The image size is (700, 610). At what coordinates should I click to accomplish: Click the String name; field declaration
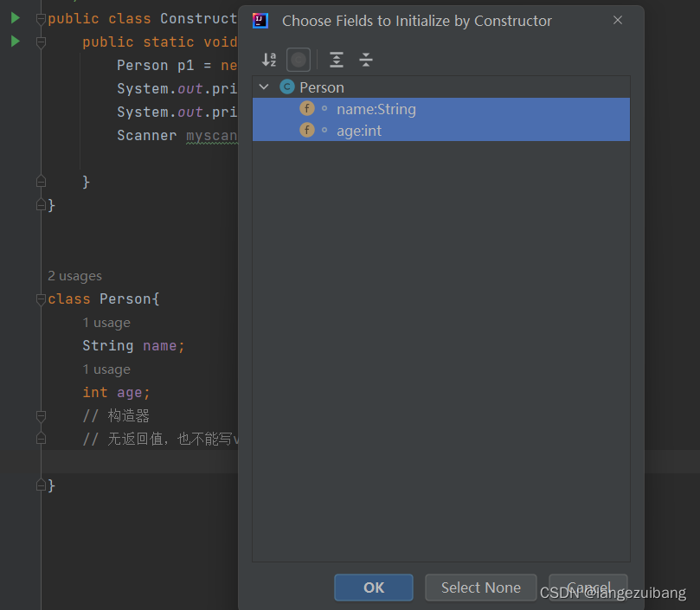click(133, 345)
